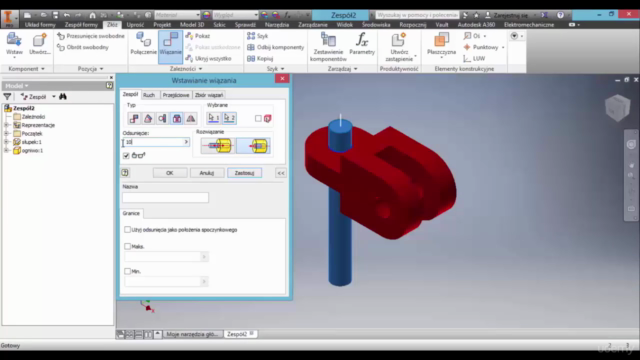Click the Nazwa name input field
This screenshot has width=640, height=360.
pos(165,198)
